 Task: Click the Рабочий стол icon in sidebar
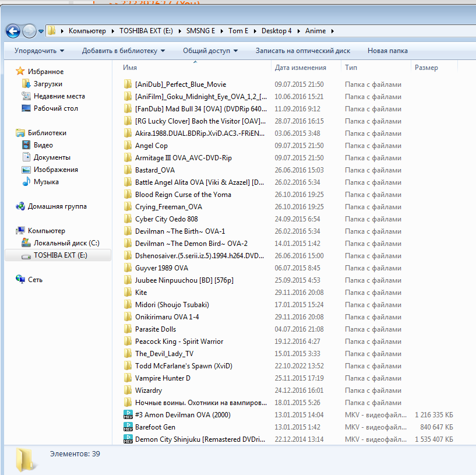click(26, 108)
